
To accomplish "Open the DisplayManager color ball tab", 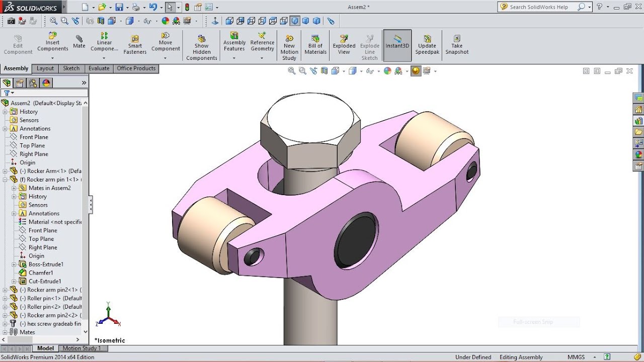I will point(46,83).
